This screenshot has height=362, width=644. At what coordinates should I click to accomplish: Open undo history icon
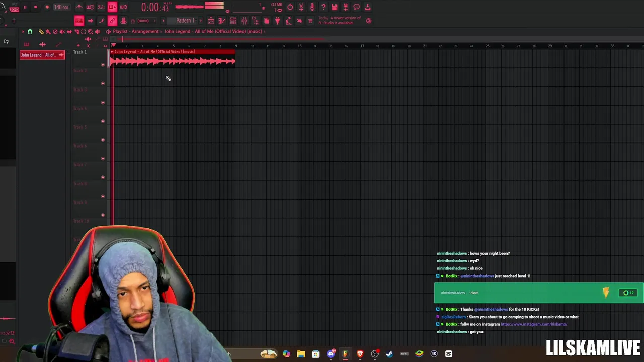(x=290, y=7)
